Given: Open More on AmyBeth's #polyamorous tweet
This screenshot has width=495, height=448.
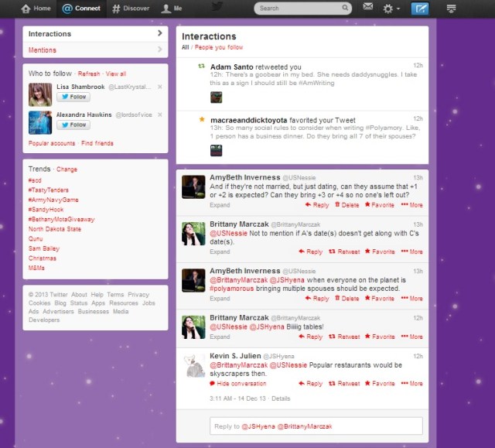Looking at the screenshot, I should (411, 299).
